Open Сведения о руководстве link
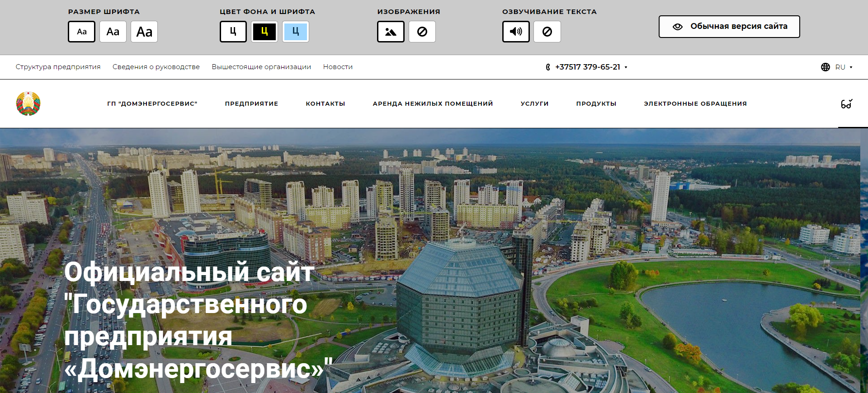This screenshot has height=393, width=868. click(x=156, y=67)
